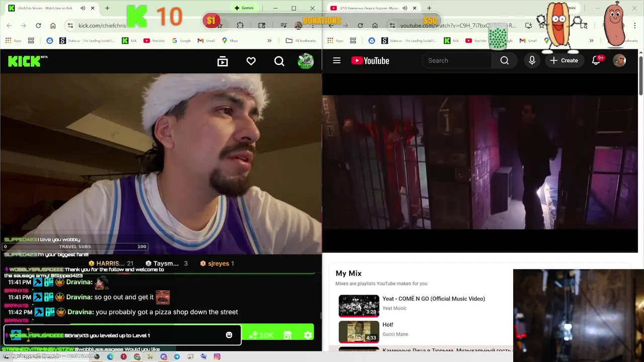The image size is (644, 362).
Task: Go home in Kick browser window
Action: tap(53, 26)
